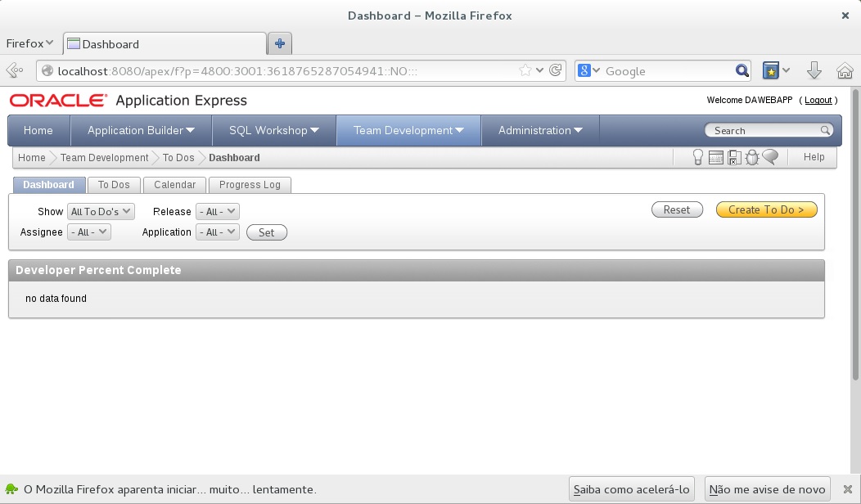Open the Firefox downloads arrow
Image resolution: width=861 pixels, height=504 pixels.
(814, 71)
